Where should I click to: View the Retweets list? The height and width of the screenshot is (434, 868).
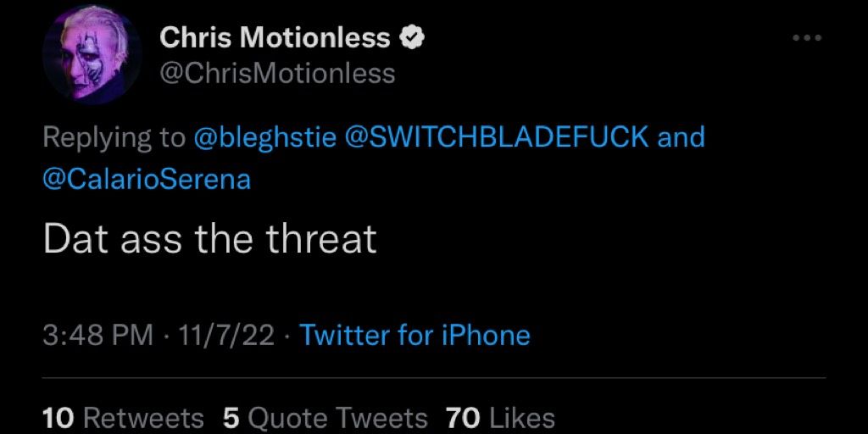coord(124,419)
